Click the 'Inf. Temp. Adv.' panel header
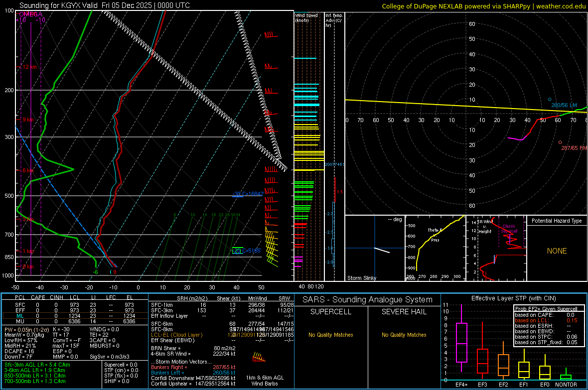This screenshot has width=588, height=390. coord(334,20)
